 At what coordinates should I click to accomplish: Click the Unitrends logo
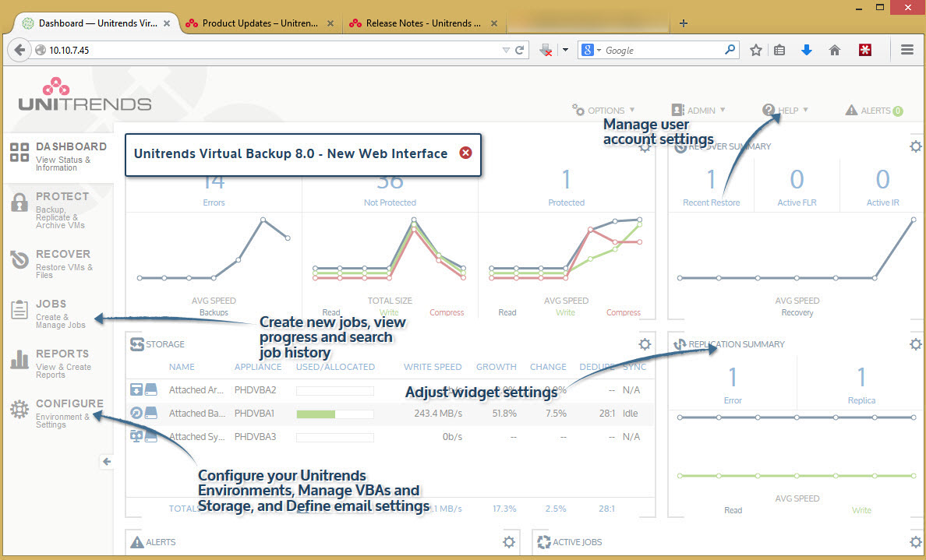84,94
